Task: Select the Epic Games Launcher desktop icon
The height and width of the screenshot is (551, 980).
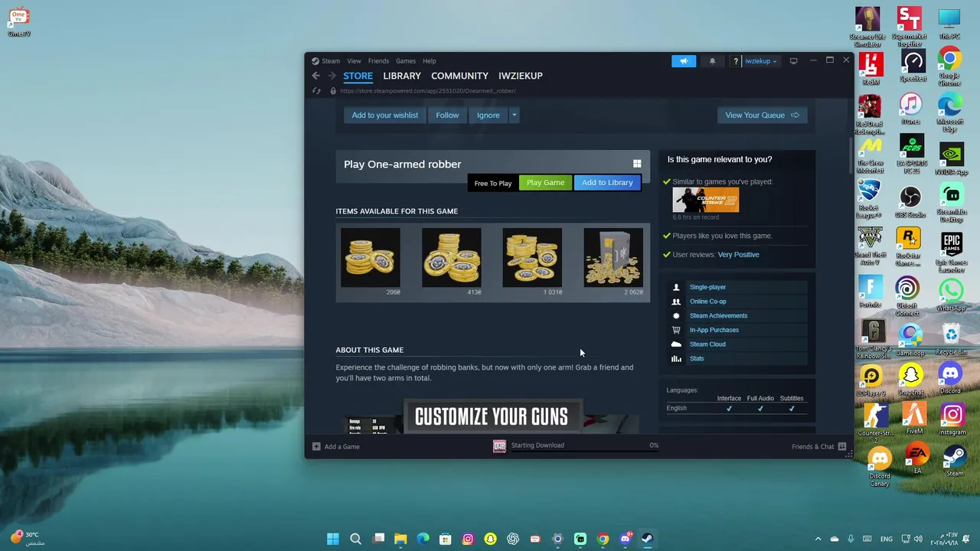Action: click(952, 253)
